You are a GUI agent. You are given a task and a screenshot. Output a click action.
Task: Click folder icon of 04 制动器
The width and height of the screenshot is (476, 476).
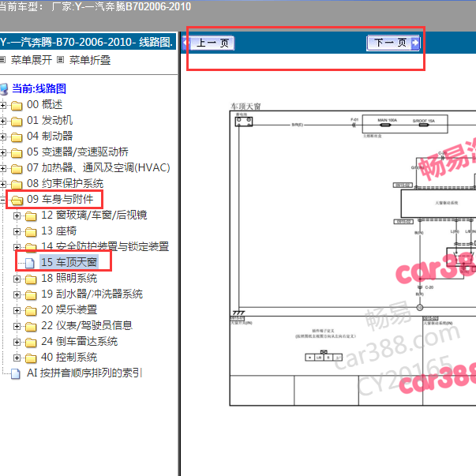click(17, 137)
